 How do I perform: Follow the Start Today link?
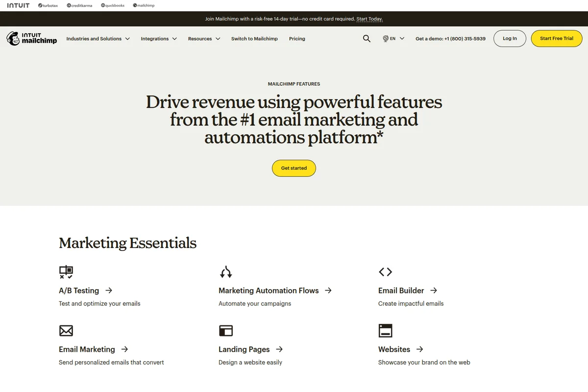pos(369,19)
